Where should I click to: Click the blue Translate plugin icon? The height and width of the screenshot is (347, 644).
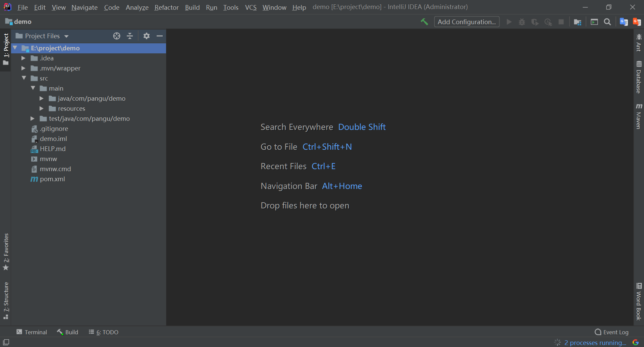tap(624, 22)
